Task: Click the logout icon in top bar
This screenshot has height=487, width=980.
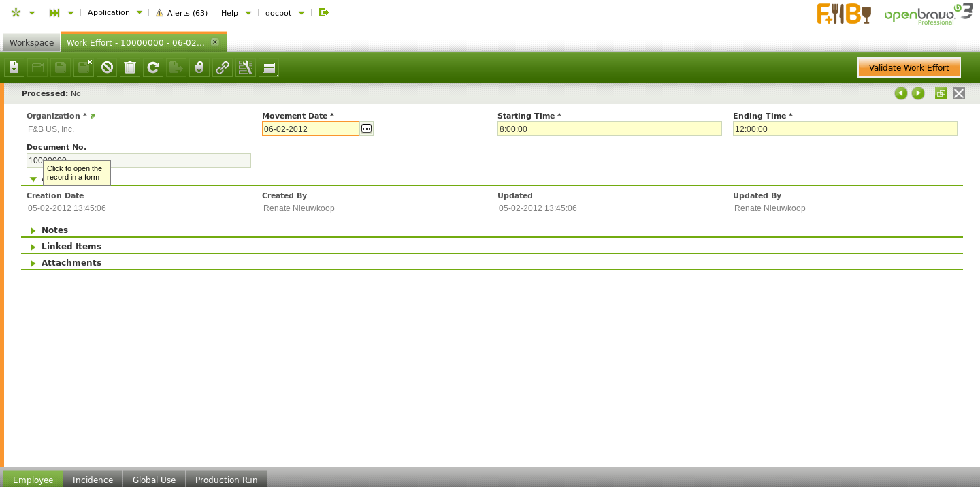Action: 324,12
